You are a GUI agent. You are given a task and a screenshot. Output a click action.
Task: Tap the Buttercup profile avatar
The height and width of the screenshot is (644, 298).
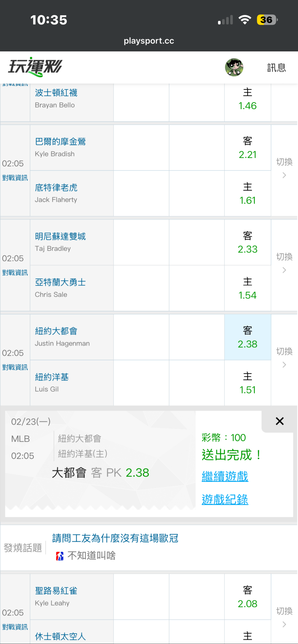(234, 67)
